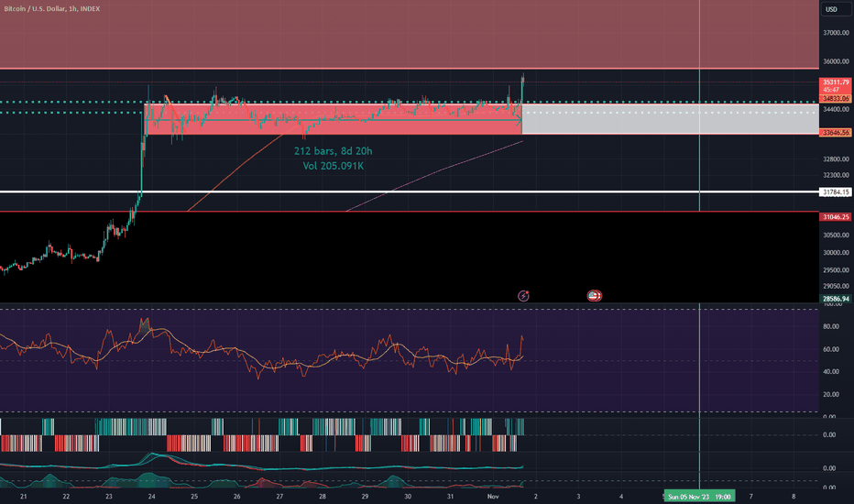
Task: Click the '24' date on time axis
Action: [x=151, y=497]
